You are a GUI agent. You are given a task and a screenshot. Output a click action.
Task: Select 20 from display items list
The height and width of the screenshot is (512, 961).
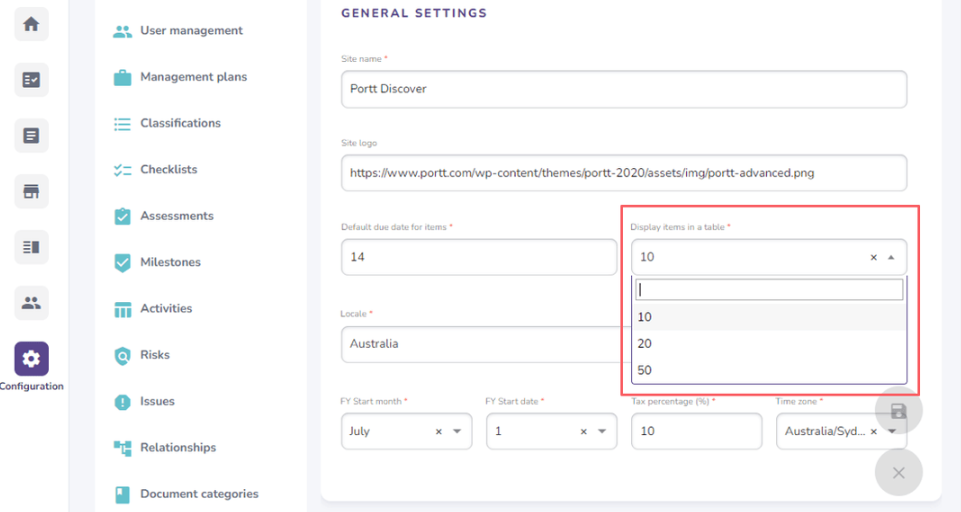644,343
